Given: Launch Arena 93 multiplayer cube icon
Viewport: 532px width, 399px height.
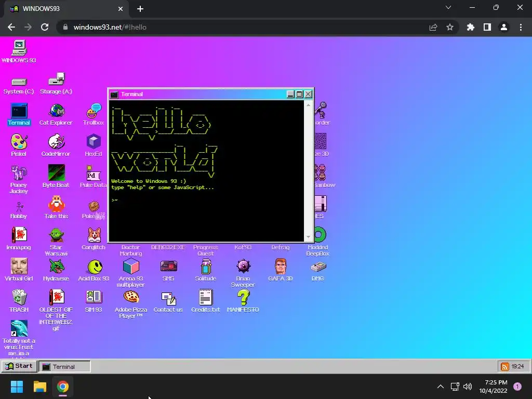Looking at the screenshot, I should pyautogui.click(x=131, y=267).
